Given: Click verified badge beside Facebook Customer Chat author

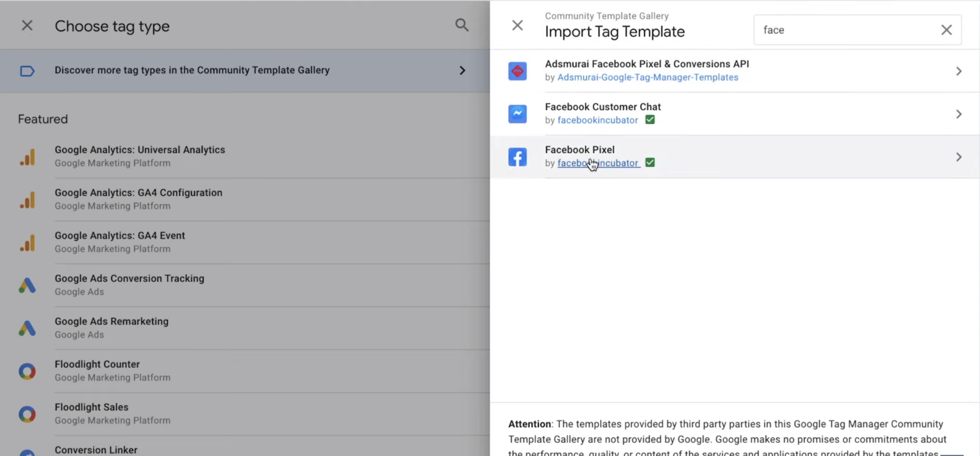Looking at the screenshot, I should click(650, 120).
